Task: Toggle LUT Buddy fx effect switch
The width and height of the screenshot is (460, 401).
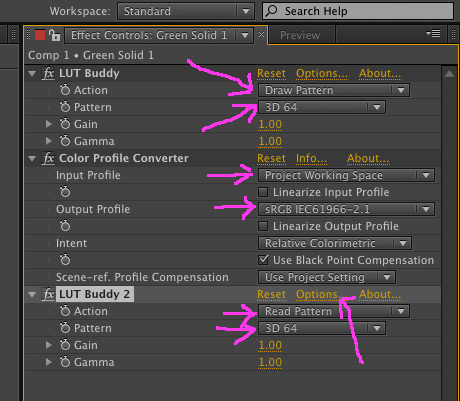Action: (48, 73)
